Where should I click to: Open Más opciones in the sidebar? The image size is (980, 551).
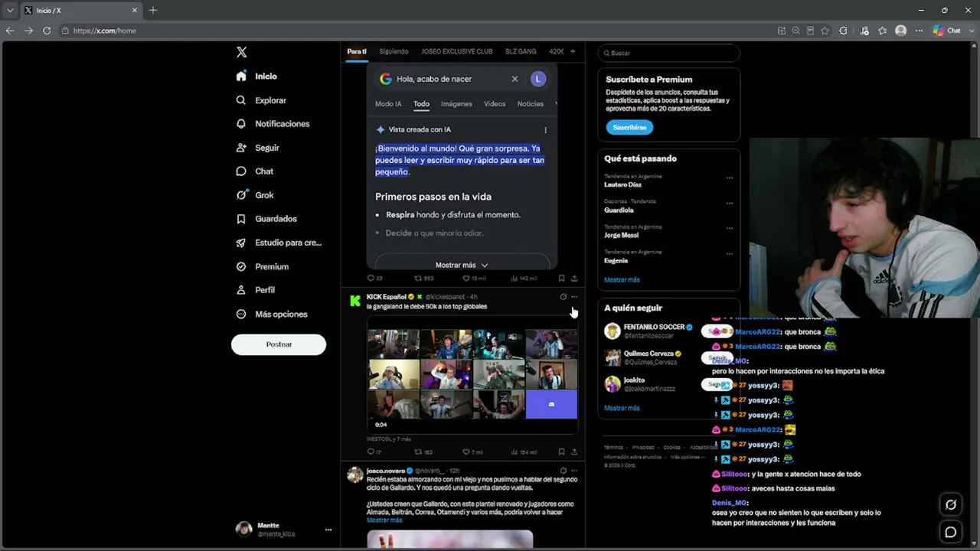click(x=272, y=314)
